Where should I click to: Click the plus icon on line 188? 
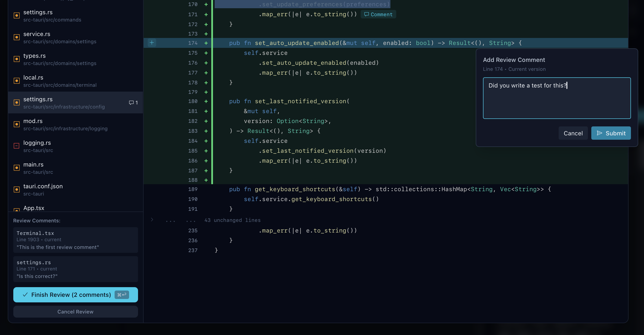click(206, 180)
